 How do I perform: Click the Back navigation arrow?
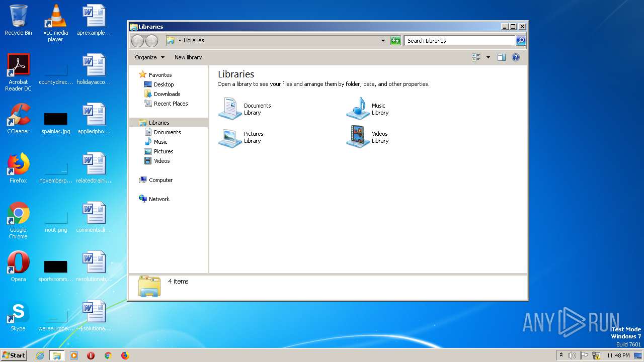[137, 41]
